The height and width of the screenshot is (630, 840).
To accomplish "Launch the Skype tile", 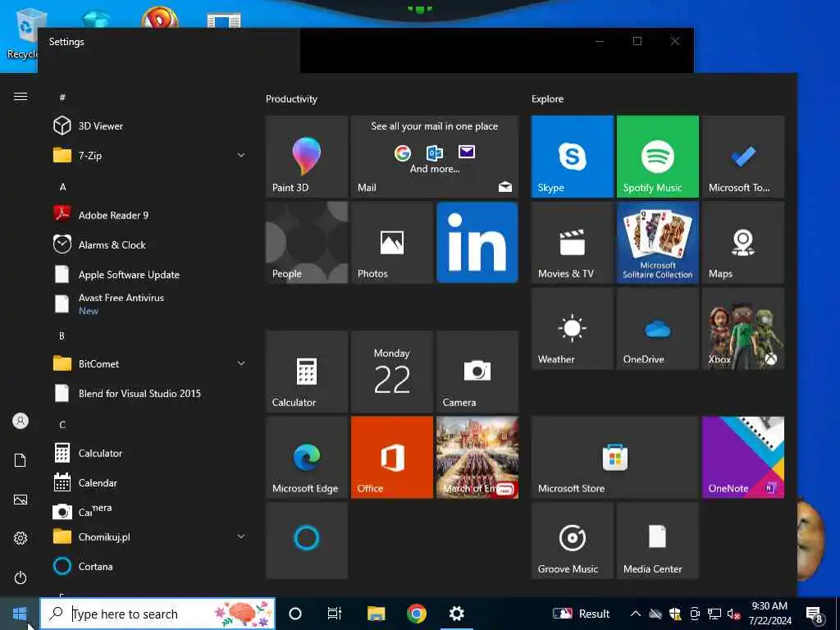I will (x=572, y=157).
